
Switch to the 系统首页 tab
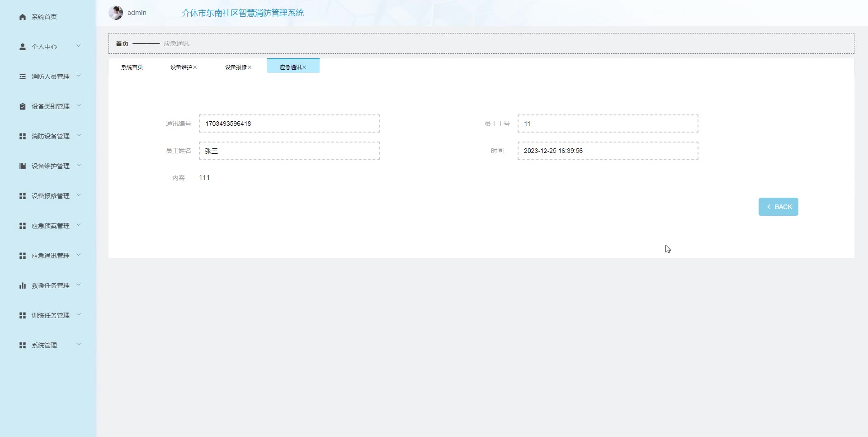(x=132, y=67)
